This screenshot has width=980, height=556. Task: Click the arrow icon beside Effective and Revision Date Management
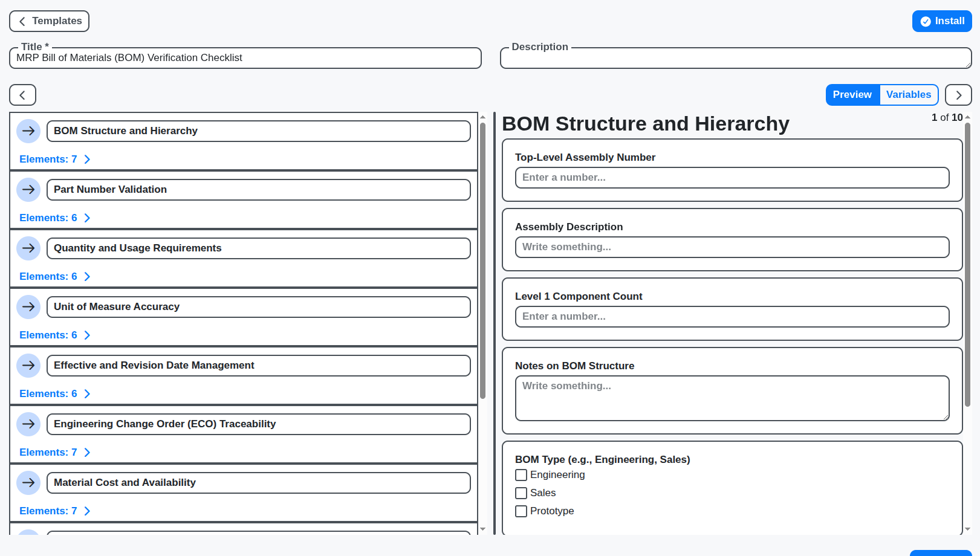point(28,365)
